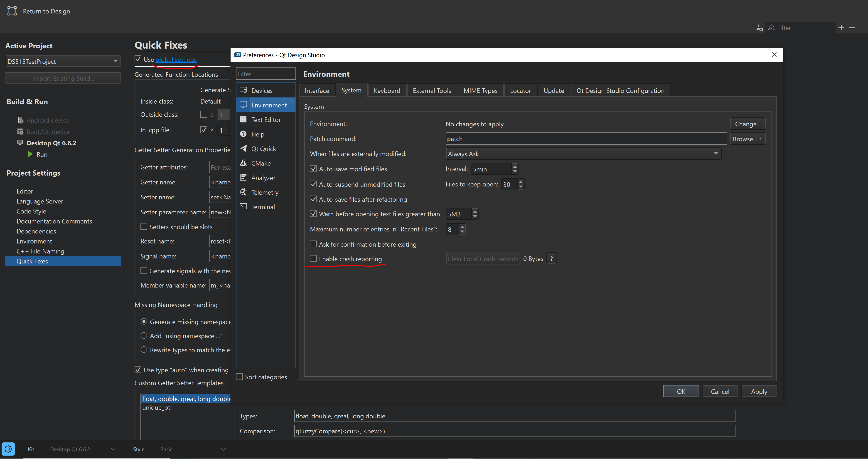Select the Text Editor category icon
The height and width of the screenshot is (459, 868).
pos(243,119)
